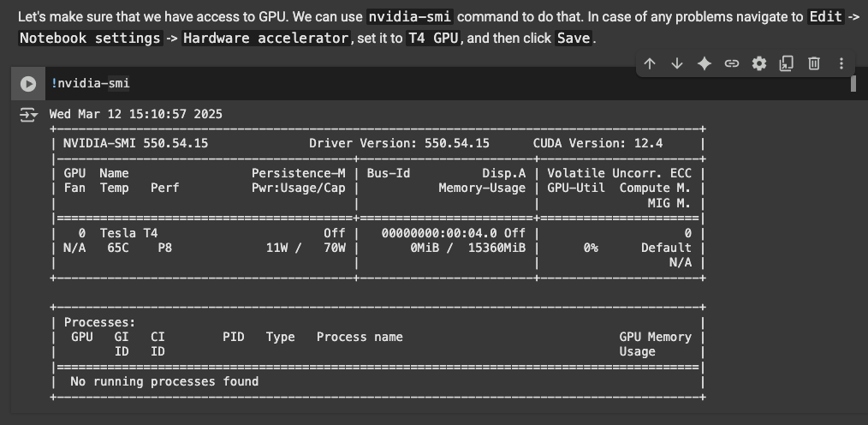Click 'GPU-Util' column header
868x425 pixels.
pyautogui.click(x=576, y=188)
